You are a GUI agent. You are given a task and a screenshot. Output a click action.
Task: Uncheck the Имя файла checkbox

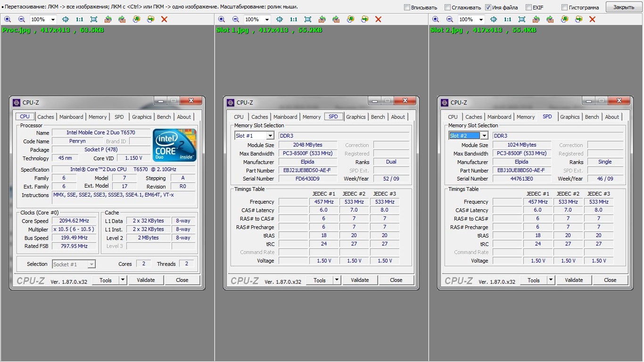coord(488,8)
